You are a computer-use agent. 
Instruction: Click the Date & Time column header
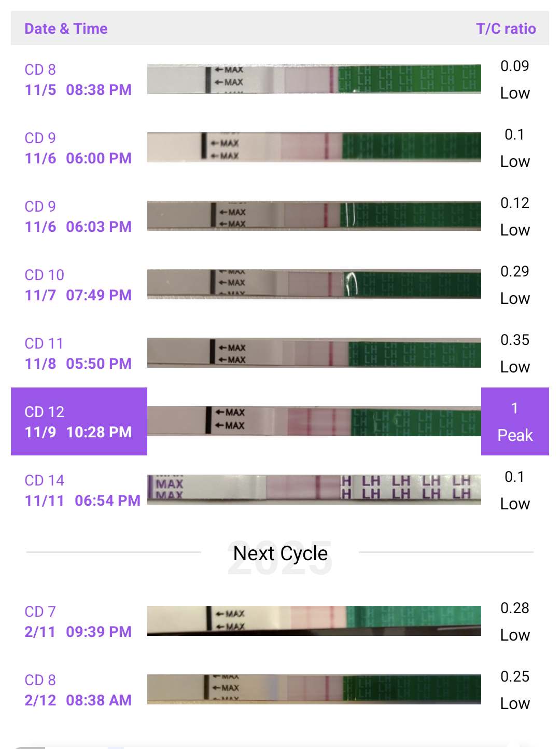66,29
